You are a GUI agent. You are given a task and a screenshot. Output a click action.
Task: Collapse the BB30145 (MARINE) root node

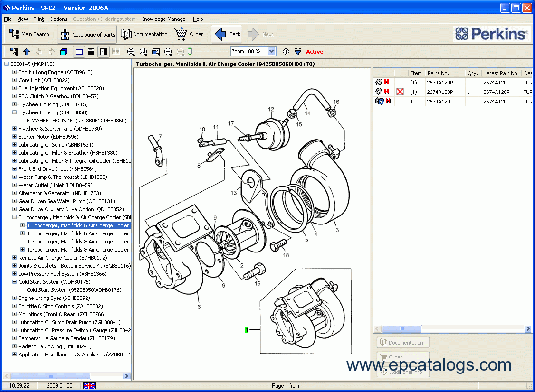coord(6,64)
